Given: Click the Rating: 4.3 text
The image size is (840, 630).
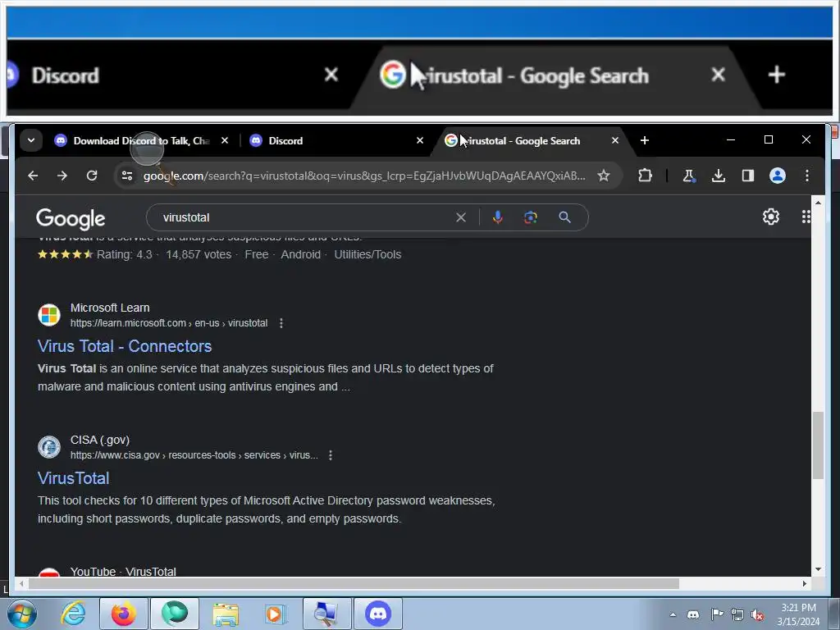Looking at the screenshot, I should [125, 254].
